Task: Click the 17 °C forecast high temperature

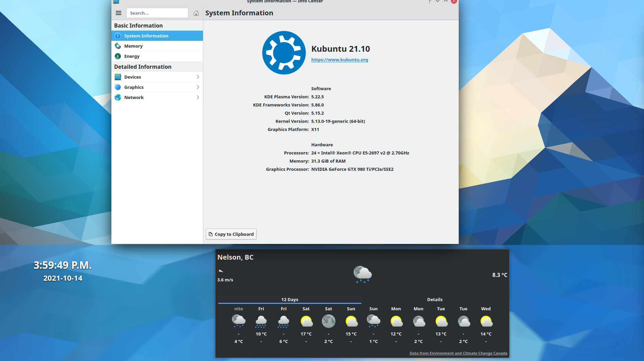Action: coord(306,334)
